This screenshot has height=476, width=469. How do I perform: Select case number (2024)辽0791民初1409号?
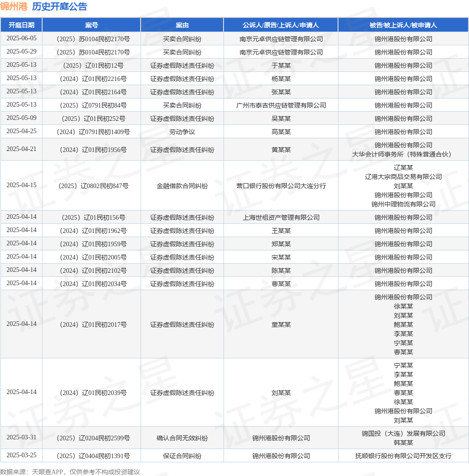[92, 132]
